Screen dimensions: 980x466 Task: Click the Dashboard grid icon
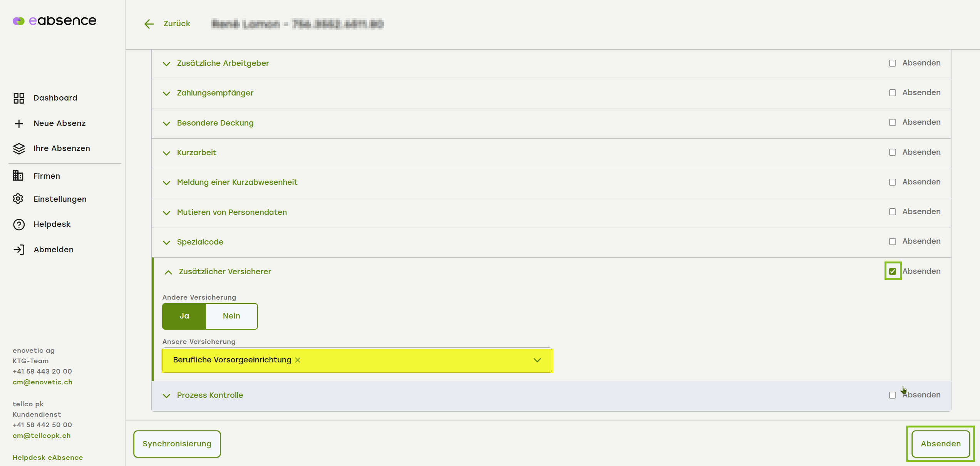[18, 98]
